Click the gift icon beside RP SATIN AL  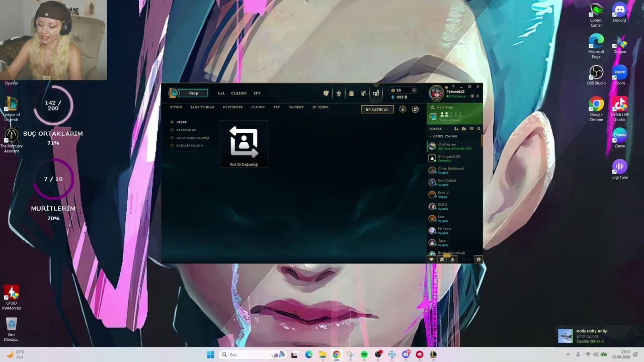[x=403, y=109]
